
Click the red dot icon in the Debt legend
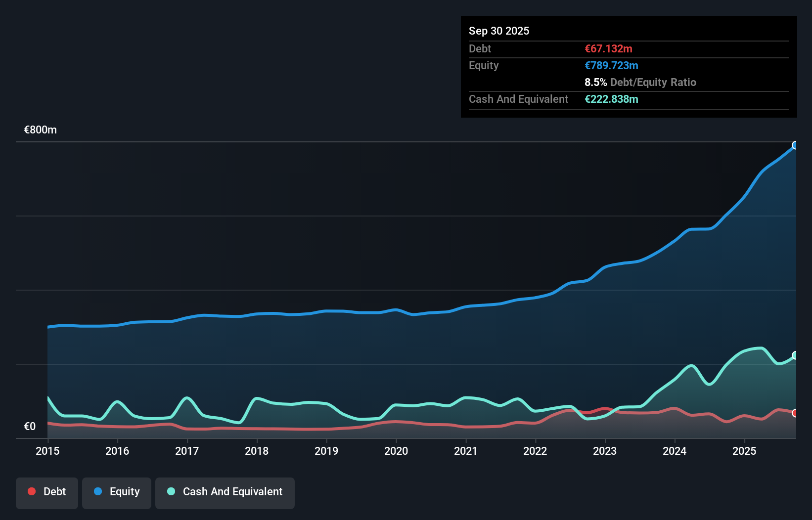click(x=31, y=491)
